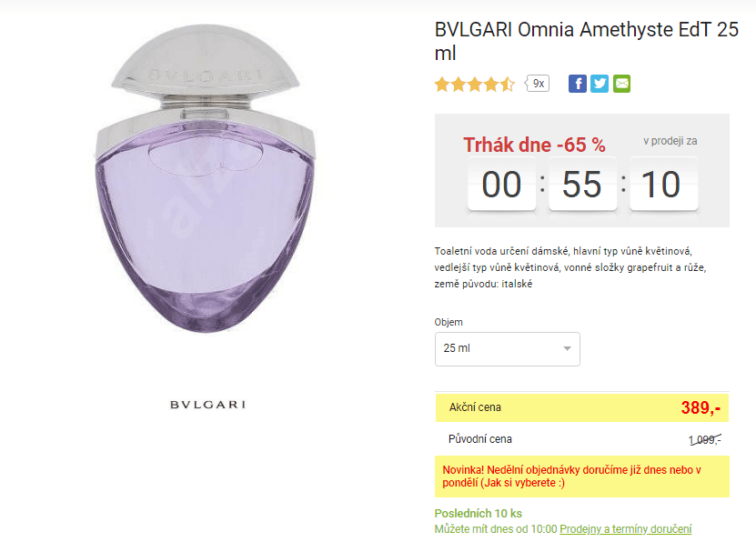Image resolution: width=756 pixels, height=542 pixels.
Task: Share product on Facebook
Action: pos(579,83)
